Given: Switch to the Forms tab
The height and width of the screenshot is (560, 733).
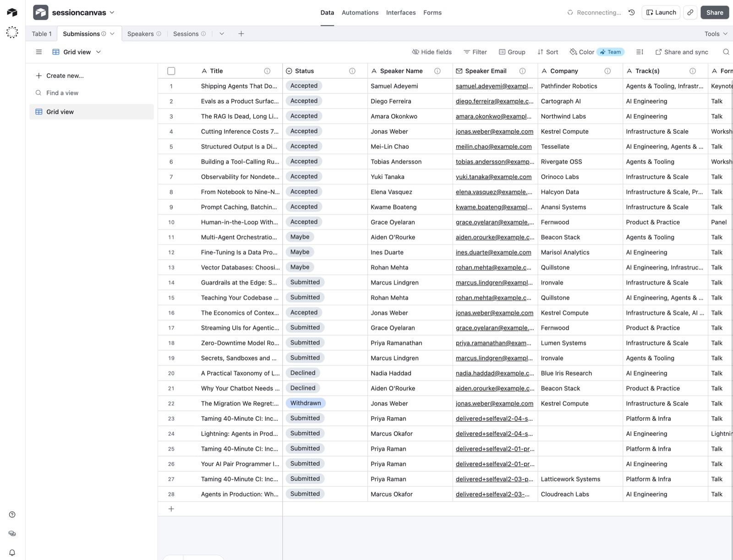Looking at the screenshot, I should point(432,12).
